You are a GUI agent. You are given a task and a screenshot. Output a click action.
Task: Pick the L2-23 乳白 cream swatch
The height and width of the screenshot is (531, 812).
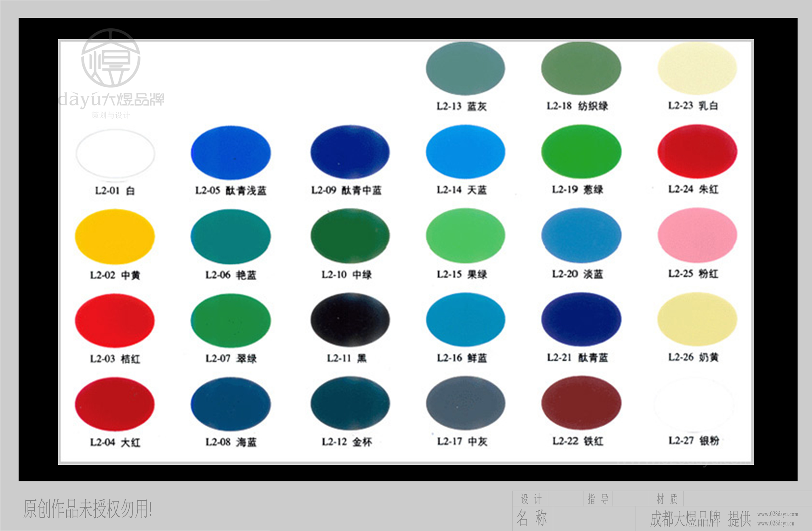697,68
